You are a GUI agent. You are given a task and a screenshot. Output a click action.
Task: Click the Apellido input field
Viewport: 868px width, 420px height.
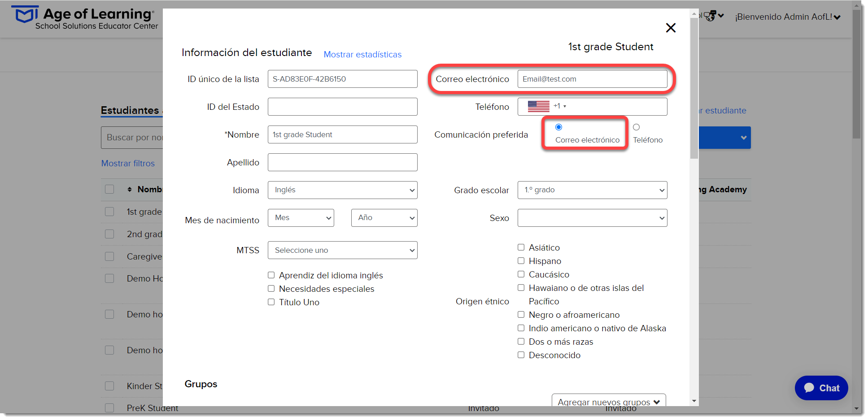click(x=343, y=162)
